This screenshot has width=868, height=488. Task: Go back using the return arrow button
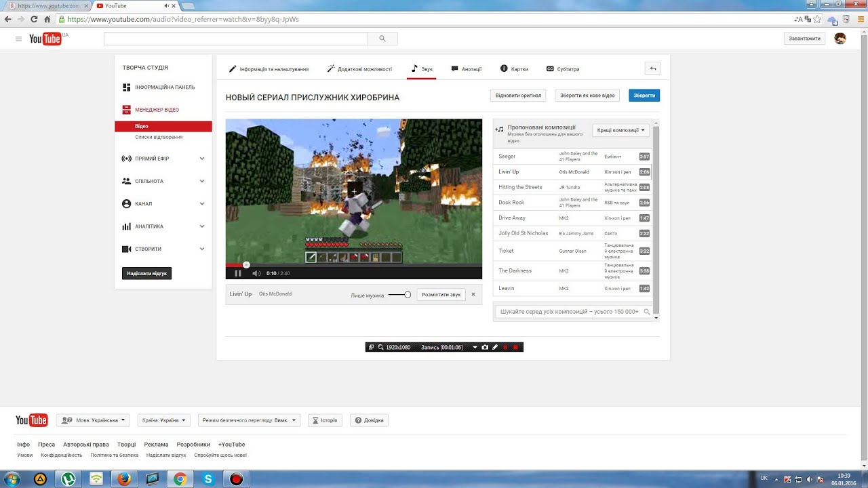(x=652, y=68)
